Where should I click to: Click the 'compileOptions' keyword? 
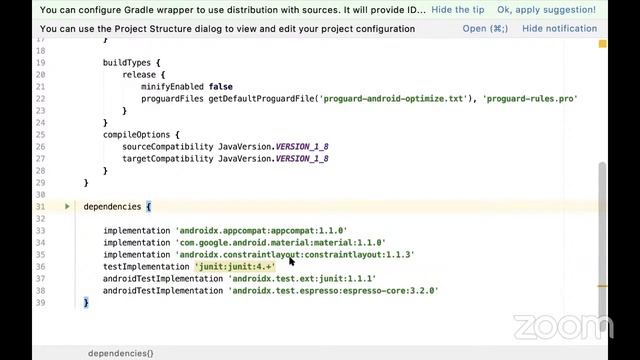coord(136,135)
